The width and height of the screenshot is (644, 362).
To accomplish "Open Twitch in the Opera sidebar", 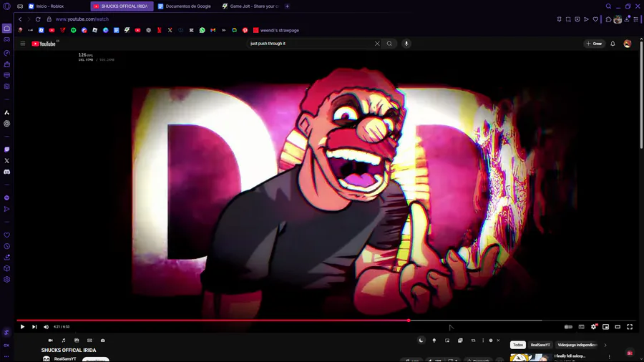I will pyautogui.click(x=6, y=150).
